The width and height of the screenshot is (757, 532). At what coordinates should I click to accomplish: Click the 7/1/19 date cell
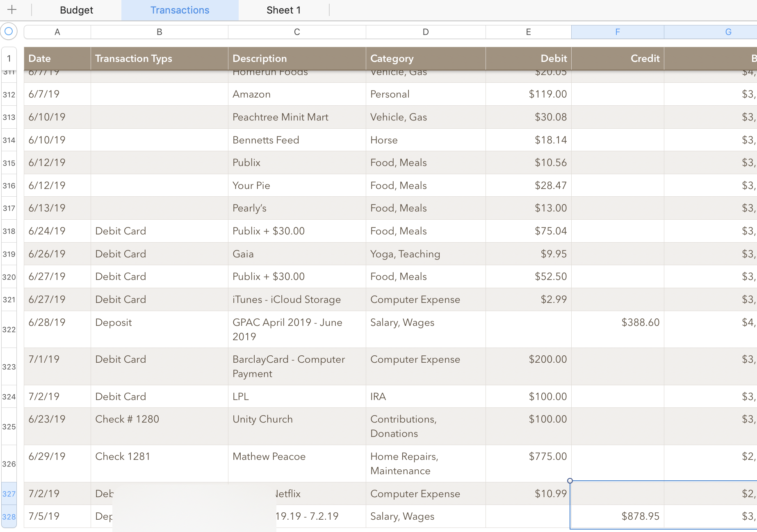pos(57,367)
